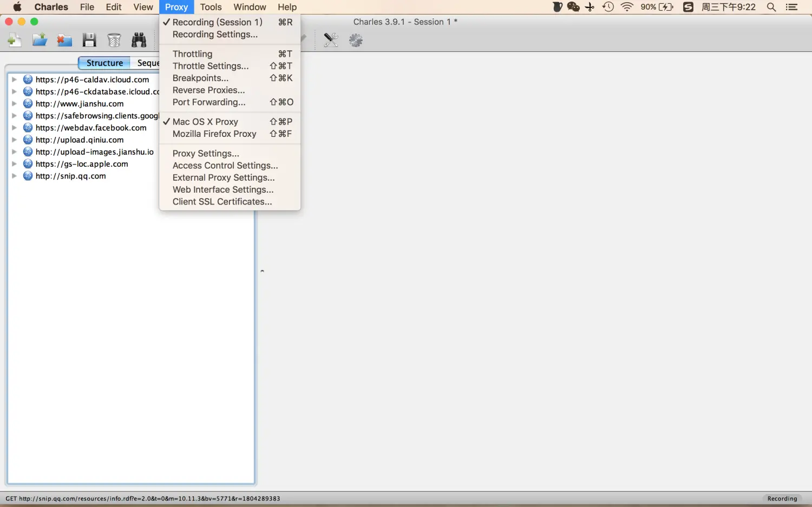Viewport: 812px width, 507px height.
Task: Open Recording Settings... menu item
Action: 230,34
